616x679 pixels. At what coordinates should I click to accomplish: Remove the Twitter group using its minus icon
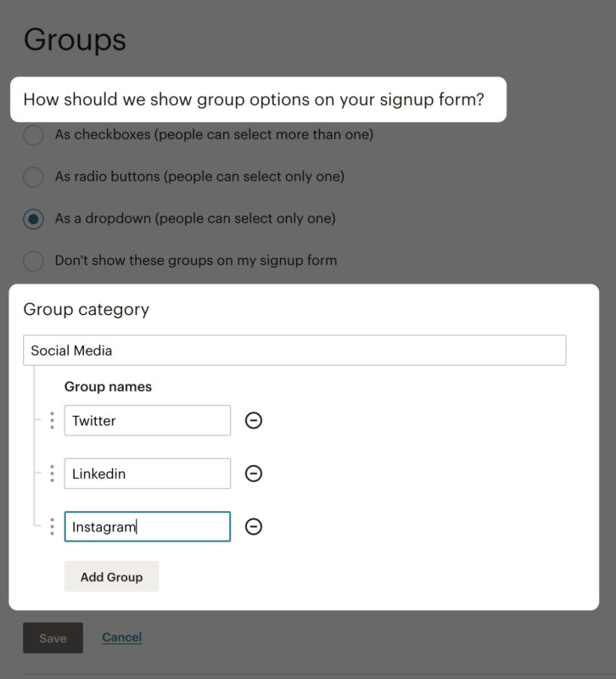point(253,420)
